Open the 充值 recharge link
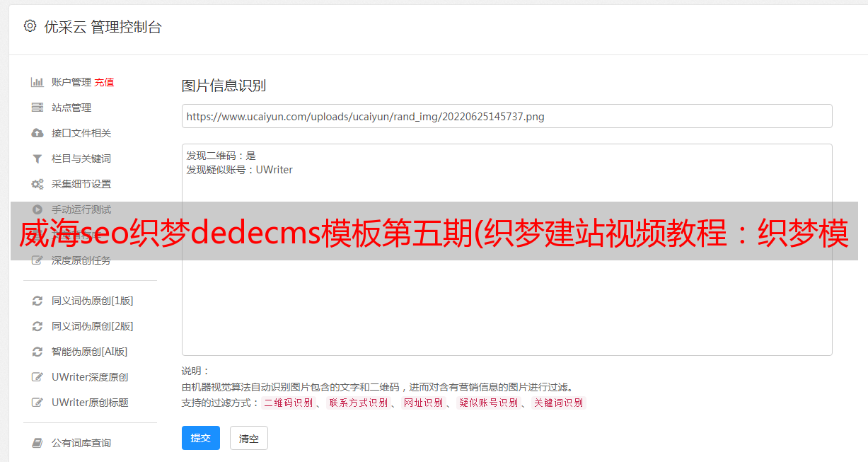The image size is (868, 462). [x=104, y=82]
